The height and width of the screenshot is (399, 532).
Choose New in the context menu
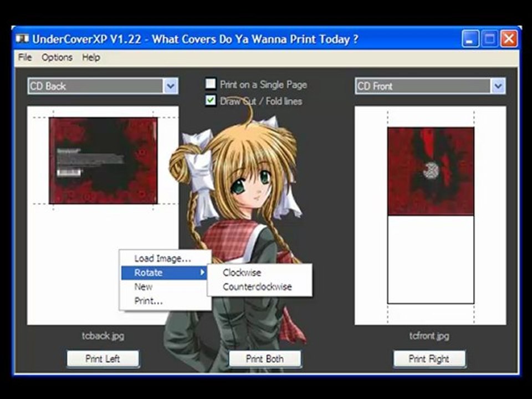pyautogui.click(x=144, y=287)
